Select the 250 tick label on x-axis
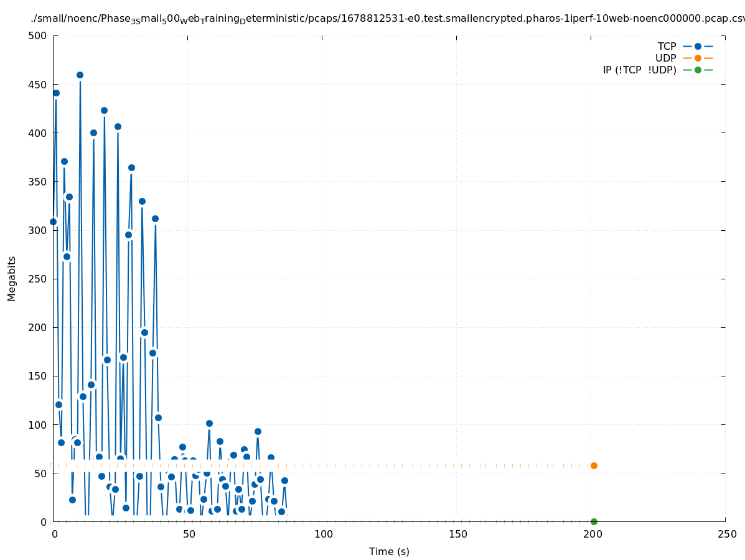Viewport: 745px width, 560px height. (x=726, y=534)
